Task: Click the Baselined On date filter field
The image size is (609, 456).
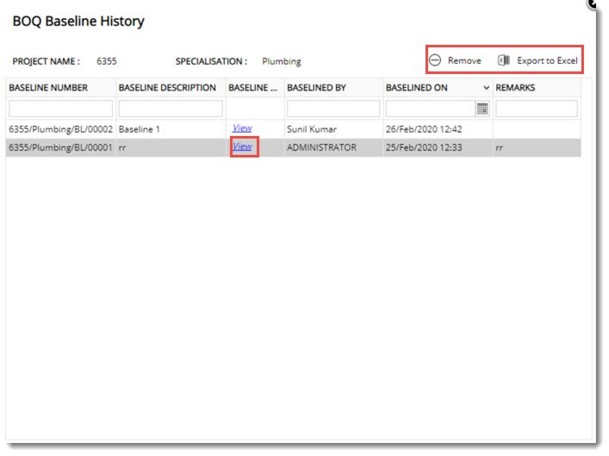Action: [x=430, y=108]
